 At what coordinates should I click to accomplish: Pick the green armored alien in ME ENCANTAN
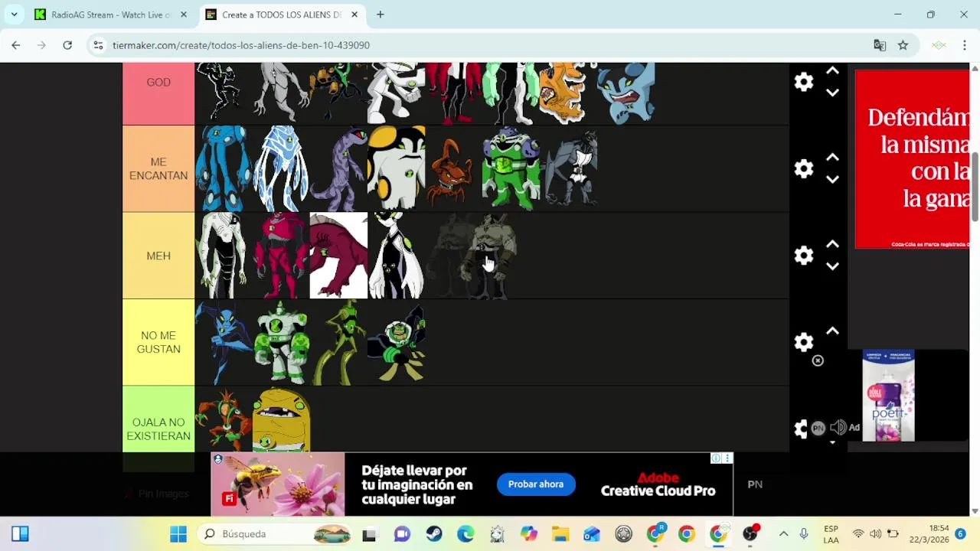pos(511,168)
